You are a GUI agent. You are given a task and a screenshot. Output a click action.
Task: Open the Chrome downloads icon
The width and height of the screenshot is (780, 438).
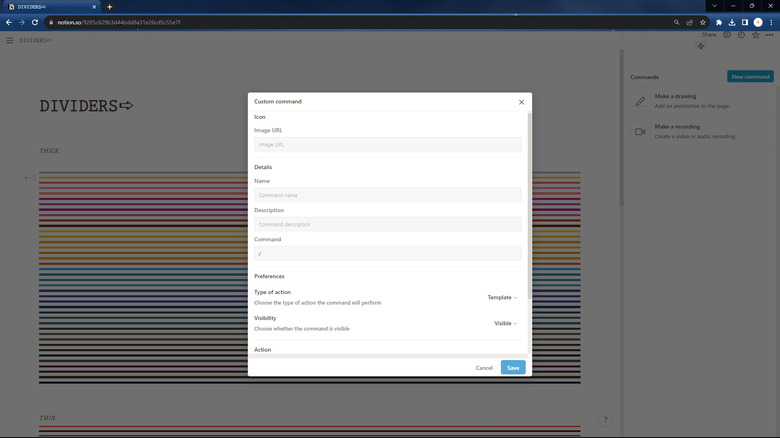point(732,22)
